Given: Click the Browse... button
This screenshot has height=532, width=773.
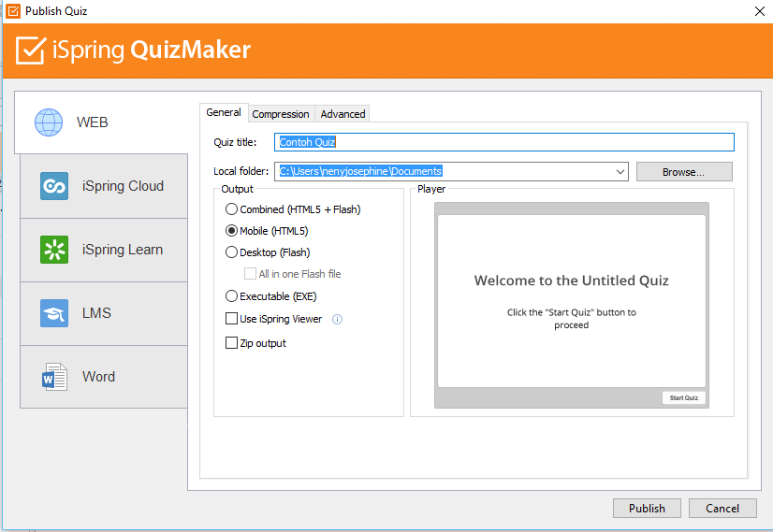Looking at the screenshot, I should coord(684,172).
